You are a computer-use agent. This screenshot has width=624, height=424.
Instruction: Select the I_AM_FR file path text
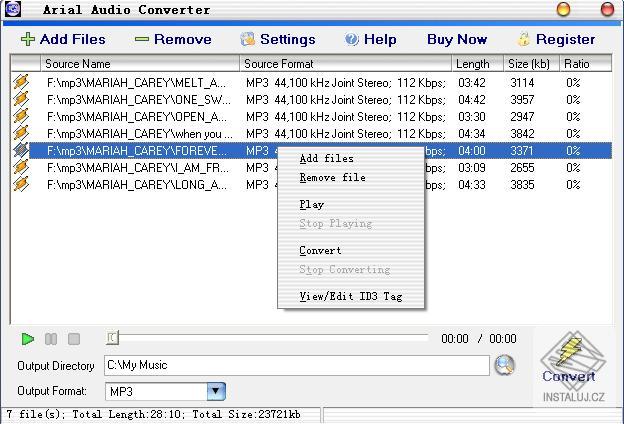[138, 168]
